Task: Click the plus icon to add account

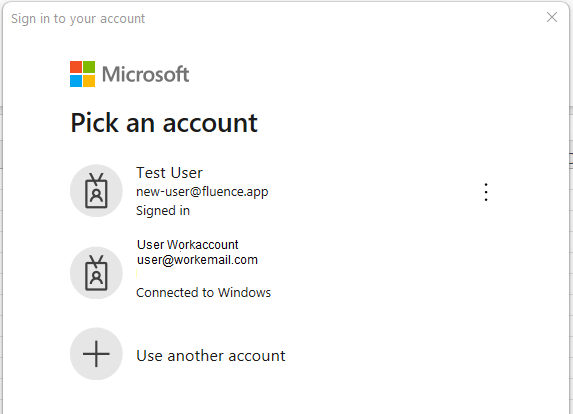Action: pos(96,354)
